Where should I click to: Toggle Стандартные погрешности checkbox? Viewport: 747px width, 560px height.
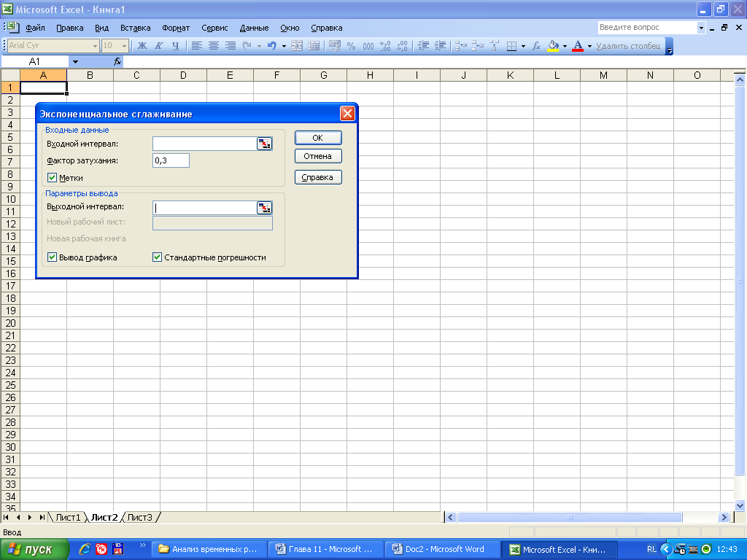point(158,257)
